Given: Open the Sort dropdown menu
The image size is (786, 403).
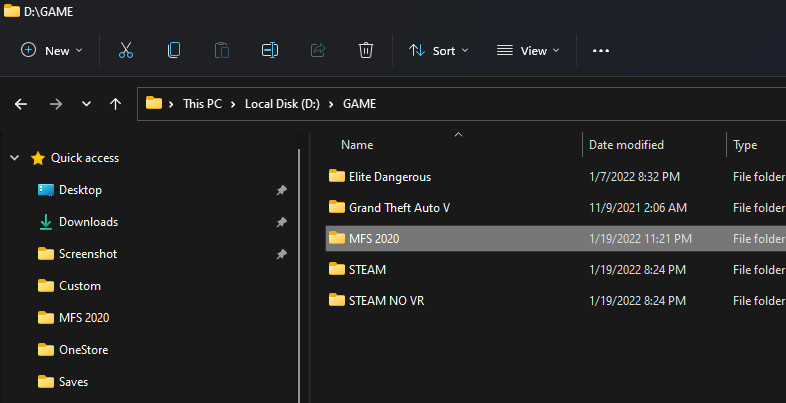Looking at the screenshot, I should (x=438, y=50).
